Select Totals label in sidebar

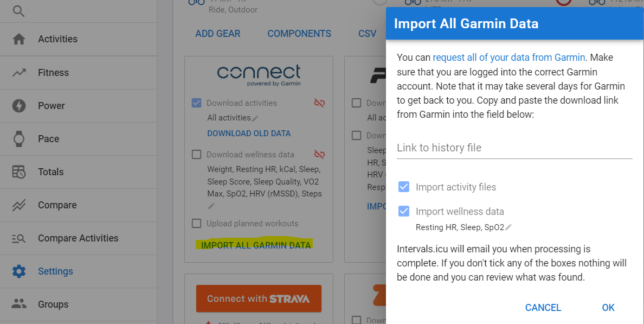click(x=50, y=172)
